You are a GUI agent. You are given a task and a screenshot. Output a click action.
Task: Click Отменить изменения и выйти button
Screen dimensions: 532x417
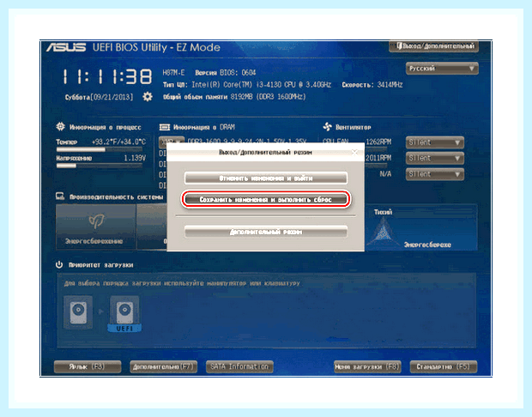pos(266,178)
